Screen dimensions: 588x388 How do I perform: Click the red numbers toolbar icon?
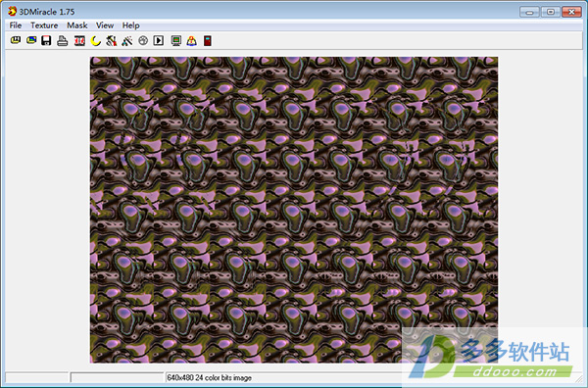79,40
